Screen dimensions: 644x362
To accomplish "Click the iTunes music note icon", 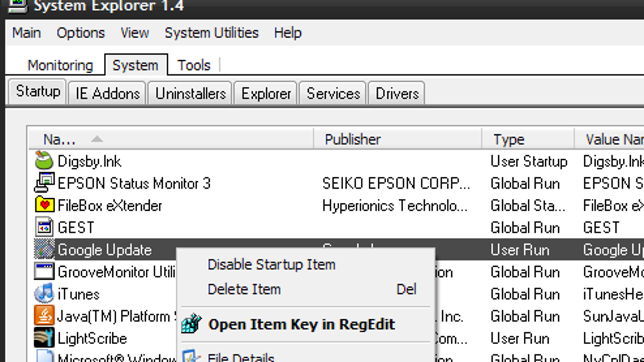I will [44, 293].
